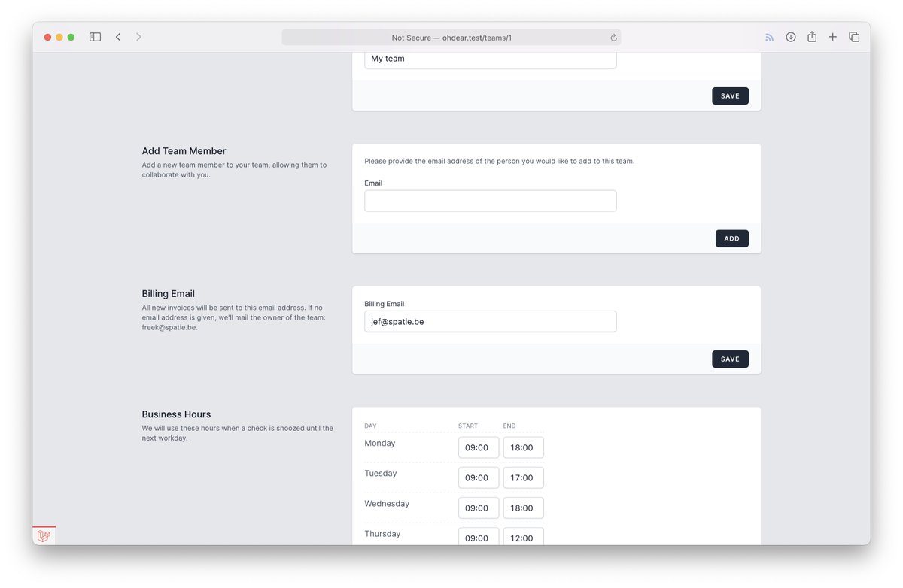Click the team name field 'My team'
903x588 pixels.
click(x=491, y=59)
